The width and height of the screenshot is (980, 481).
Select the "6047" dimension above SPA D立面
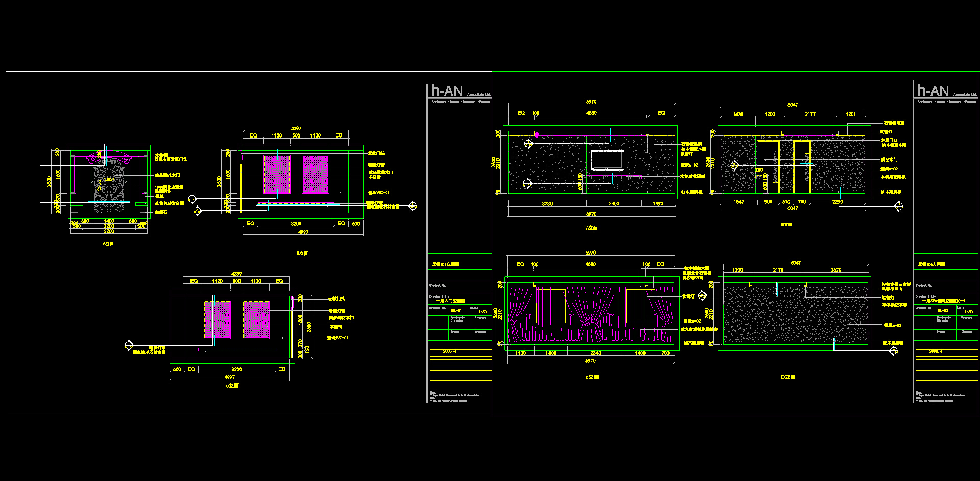pyautogui.click(x=796, y=263)
